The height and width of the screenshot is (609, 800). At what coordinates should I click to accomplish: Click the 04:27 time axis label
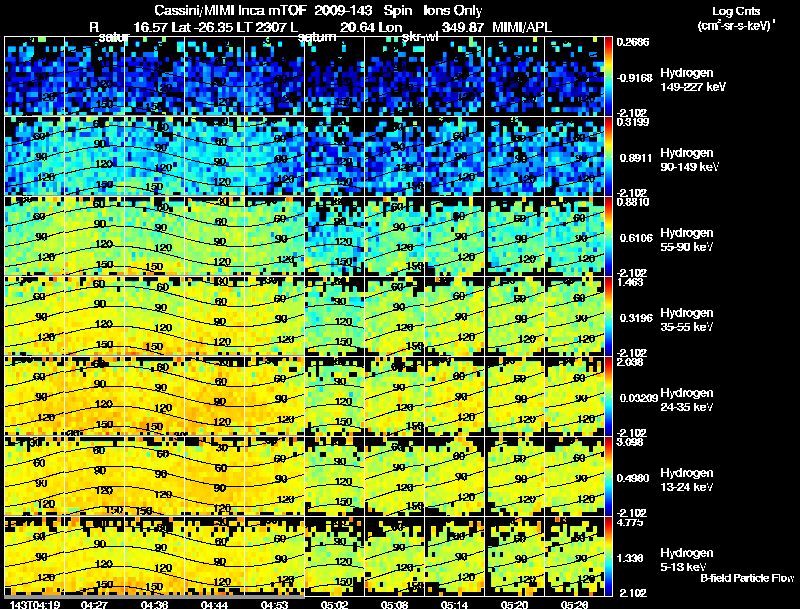pos(94,604)
